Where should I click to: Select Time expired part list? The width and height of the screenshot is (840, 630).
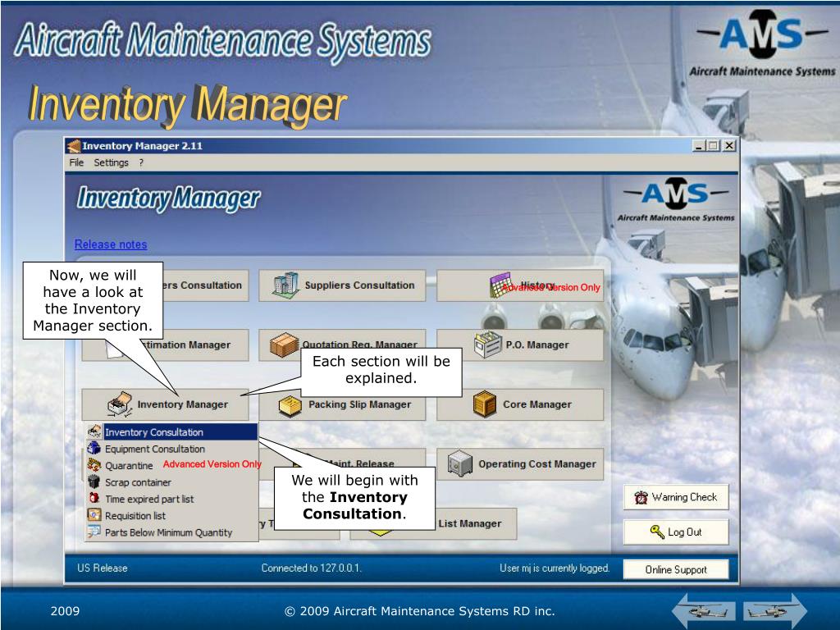pyautogui.click(x=171, y=499)
